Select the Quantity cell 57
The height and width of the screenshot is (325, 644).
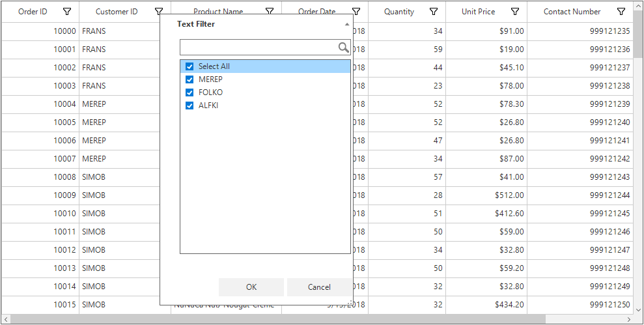(x=407, y=177)
